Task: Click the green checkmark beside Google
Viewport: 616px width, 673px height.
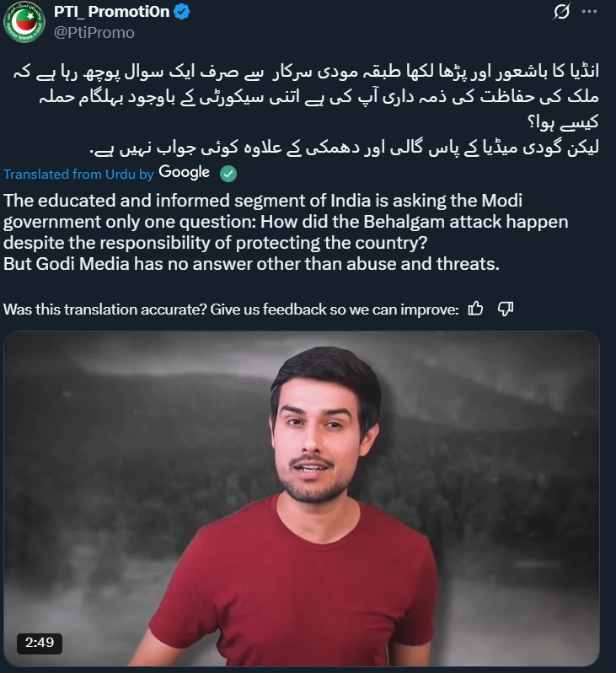Action: 228,174
